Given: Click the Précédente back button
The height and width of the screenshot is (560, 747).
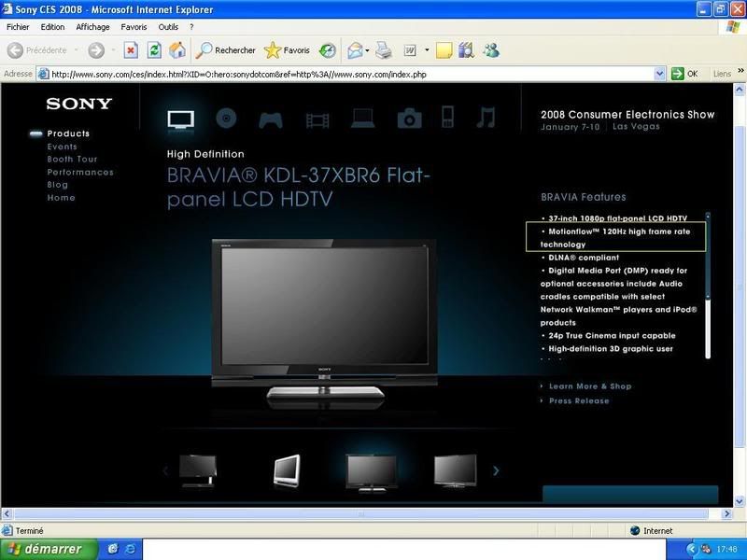Looking at the screenshot, I should pos(37,50).
